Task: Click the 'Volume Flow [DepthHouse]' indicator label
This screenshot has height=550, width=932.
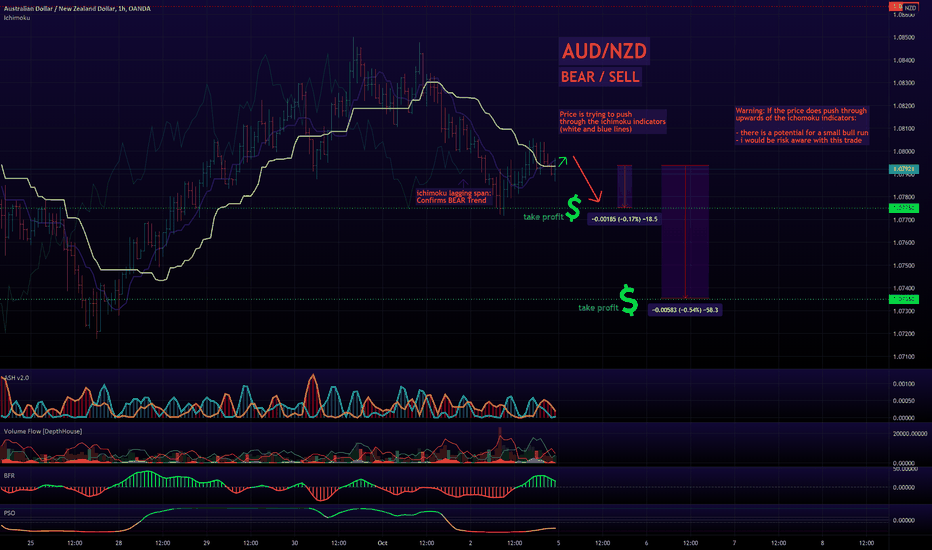Action: coord(43,432)
